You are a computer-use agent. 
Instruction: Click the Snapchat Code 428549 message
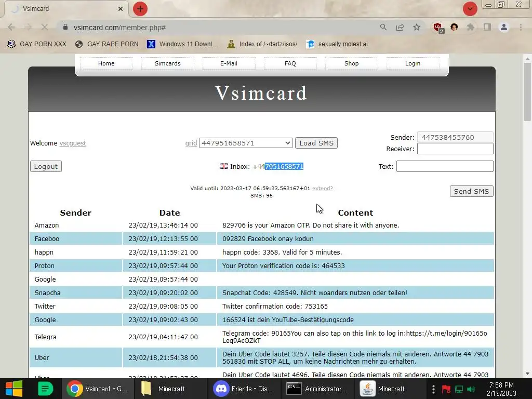(x=314, y=292)
